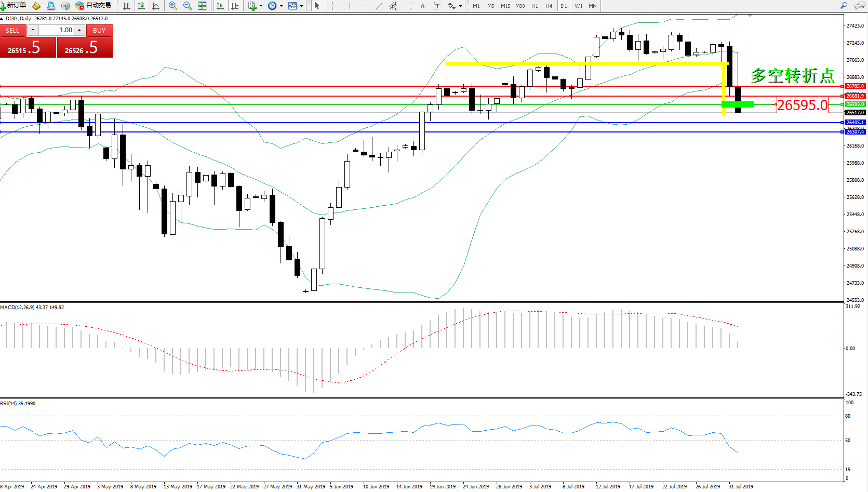Screen dimensions: 868x492
Task: Open the indicators list dropdown arrow
Action: pos(261,6)
